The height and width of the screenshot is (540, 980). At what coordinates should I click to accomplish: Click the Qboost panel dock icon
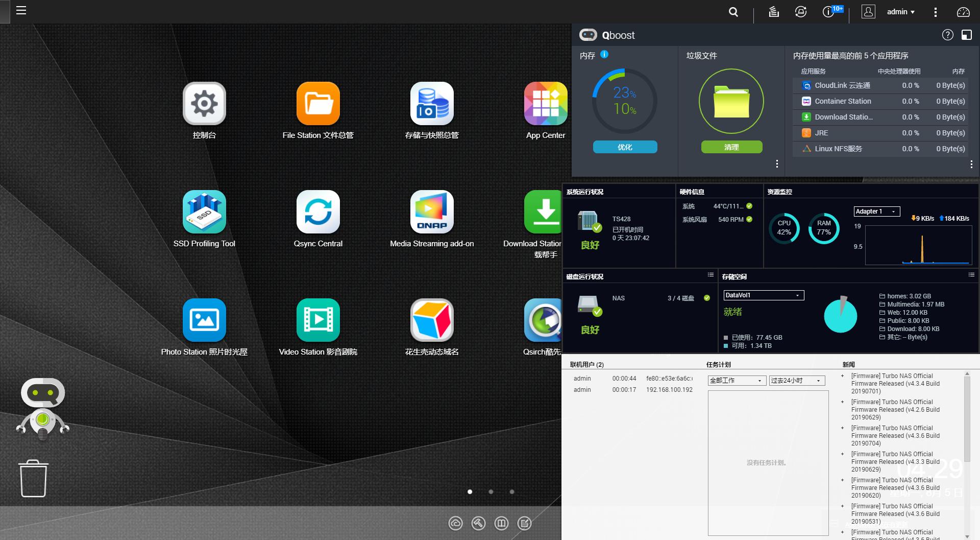[967, 35]
